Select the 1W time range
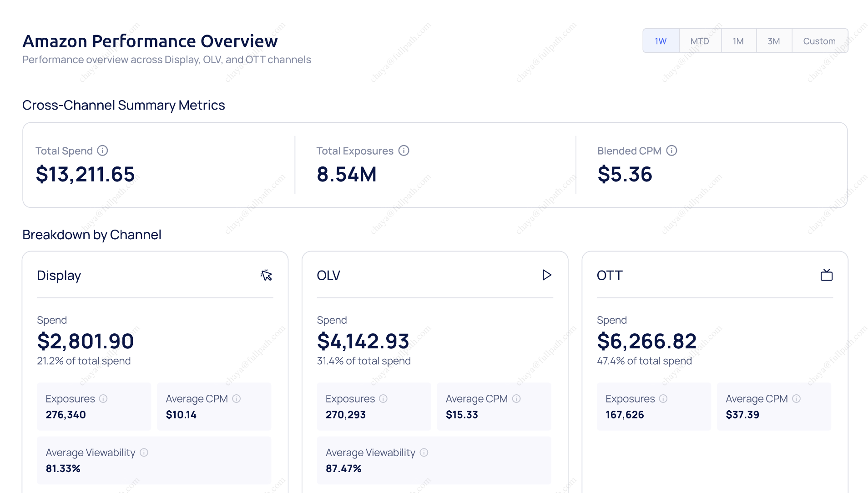 (x=661, y=41)
